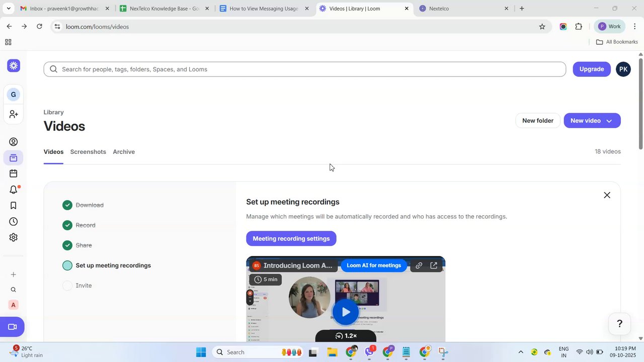This screenshot has height=362, width=644.
Task: Open the notifications bell in sidebar
Action: point(14,190)
